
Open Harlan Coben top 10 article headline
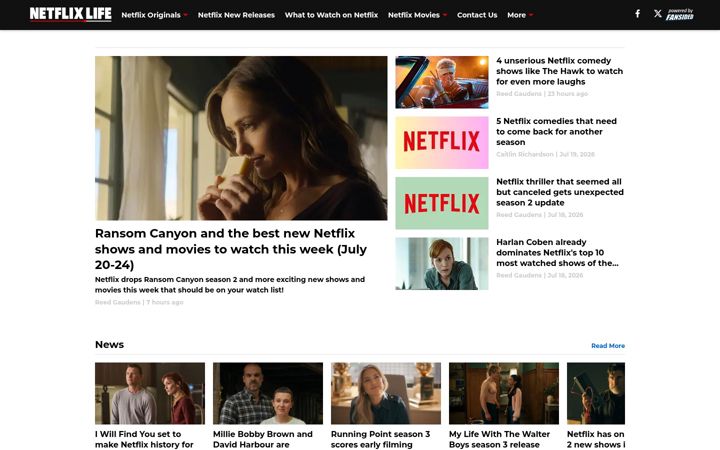(x=557, y=253)
